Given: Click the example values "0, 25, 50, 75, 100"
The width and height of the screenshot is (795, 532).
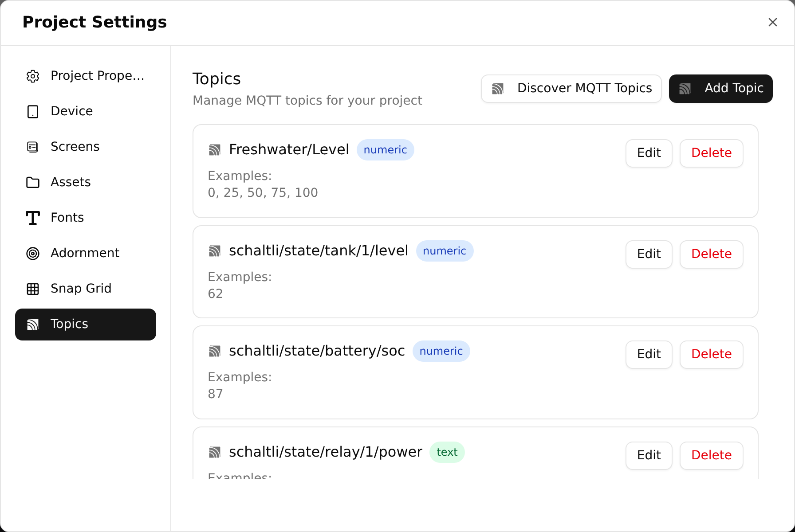Looking at the screenshot, I should click(263, 193).
